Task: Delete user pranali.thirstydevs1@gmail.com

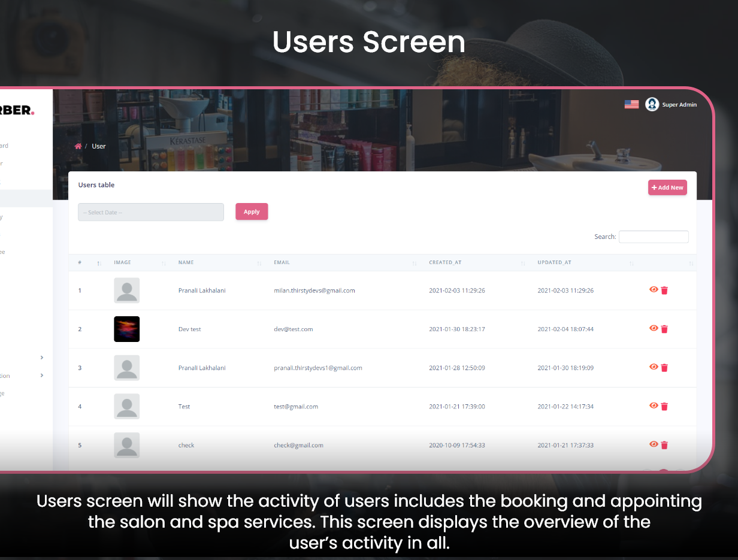Action: tap(664, 368)
